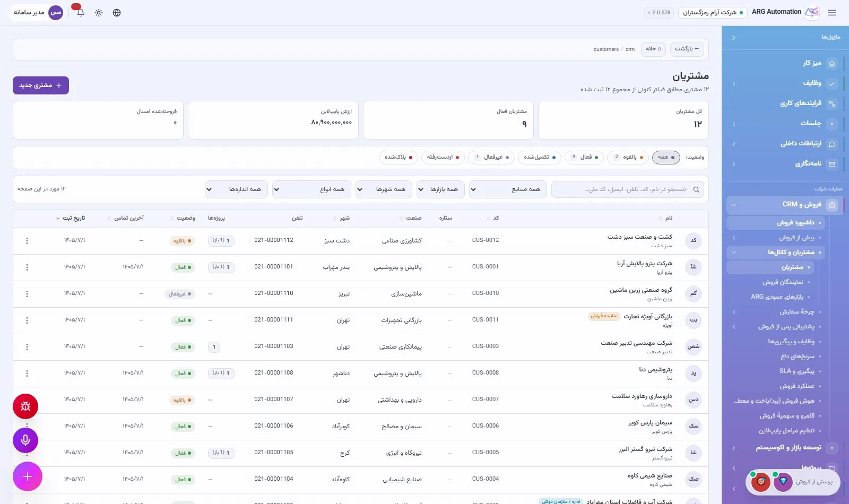849x504 pixels.
Task: Sort by تاریخ ثبت column header
Action: coord(71,218)
